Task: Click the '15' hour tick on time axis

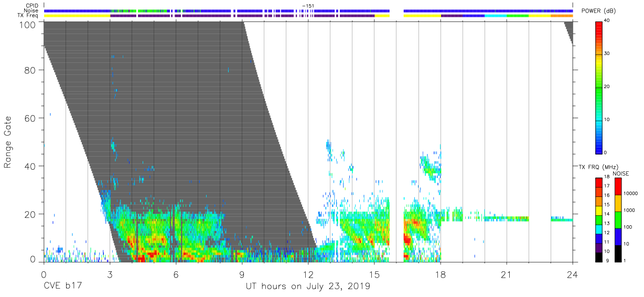Action: 374,274
